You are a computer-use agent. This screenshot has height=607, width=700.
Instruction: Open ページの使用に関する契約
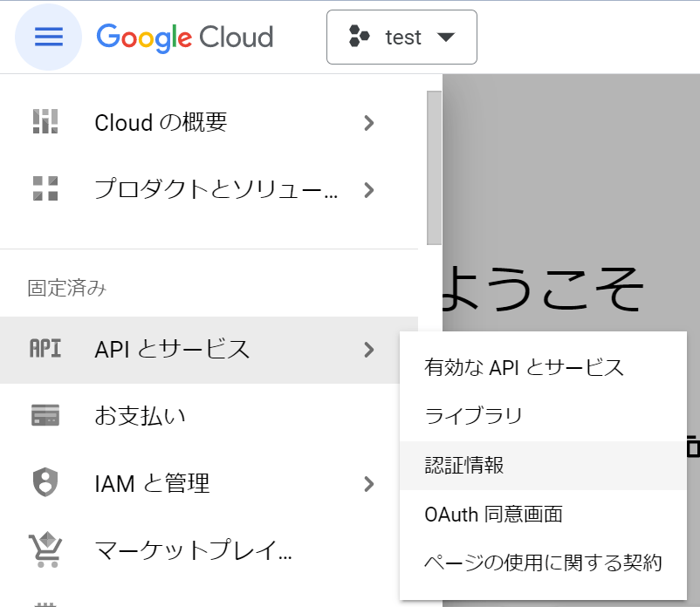click(x=543, y=563)
